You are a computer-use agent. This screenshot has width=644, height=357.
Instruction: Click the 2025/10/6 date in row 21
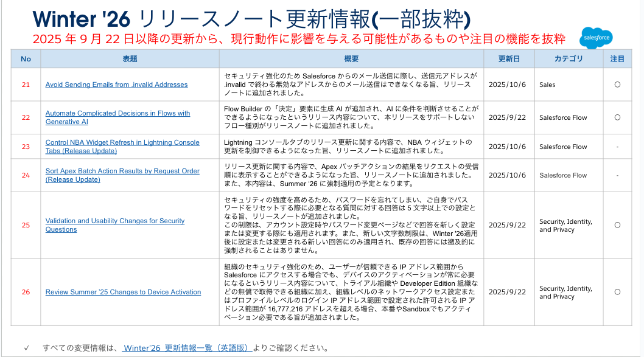click(x=507, y=85)
